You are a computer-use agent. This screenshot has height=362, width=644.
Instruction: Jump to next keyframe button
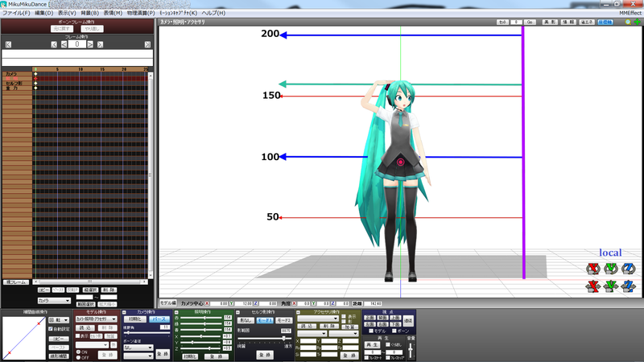pyautogui.click(x=100, y=44)
